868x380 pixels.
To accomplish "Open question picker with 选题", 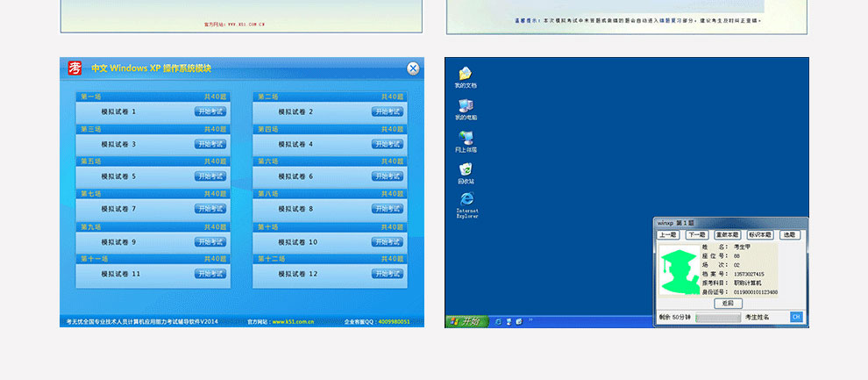I will [x=790, y=235].
